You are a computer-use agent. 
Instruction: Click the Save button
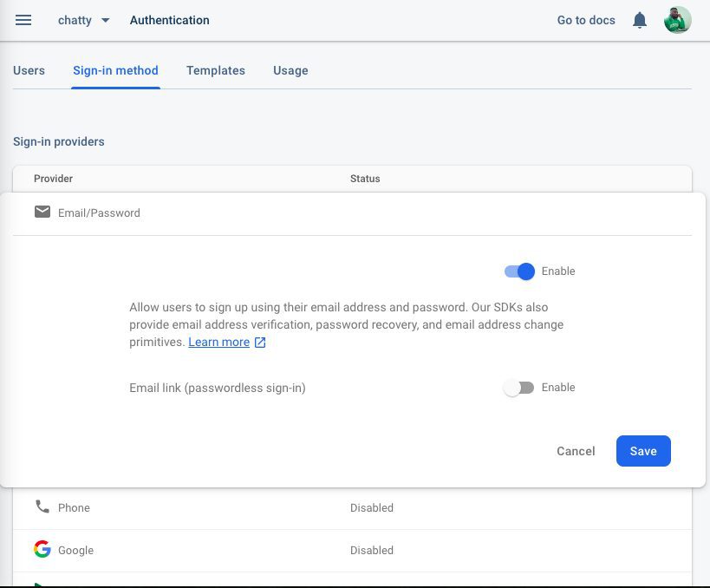[x=643, y=451]
